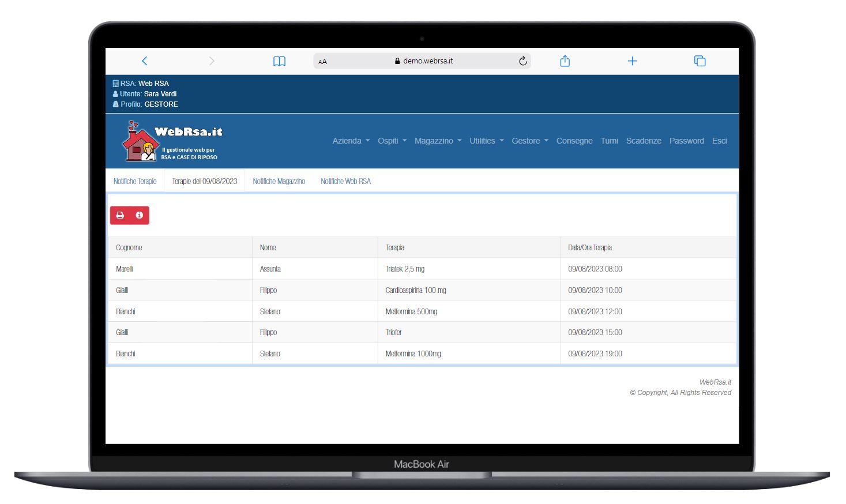Click the demo.webrsa.it address bar
846x504 pixels.
coord(427,61)
